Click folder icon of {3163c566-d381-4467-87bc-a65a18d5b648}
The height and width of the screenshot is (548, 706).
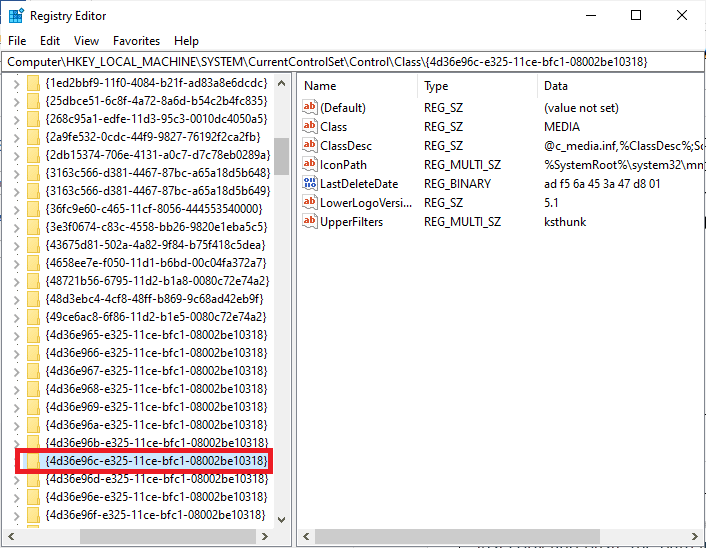[33, 173]
